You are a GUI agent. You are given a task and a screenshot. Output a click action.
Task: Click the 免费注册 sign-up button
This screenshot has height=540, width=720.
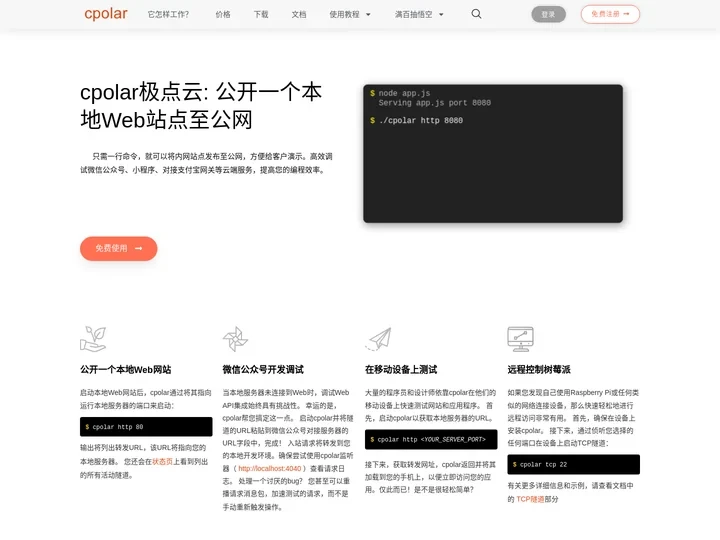(610, 14)
